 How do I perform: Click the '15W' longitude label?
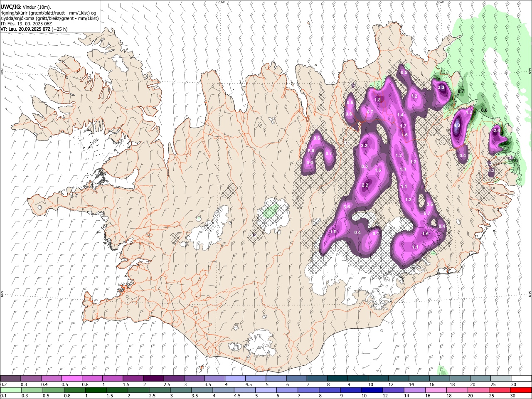point(440,2)
